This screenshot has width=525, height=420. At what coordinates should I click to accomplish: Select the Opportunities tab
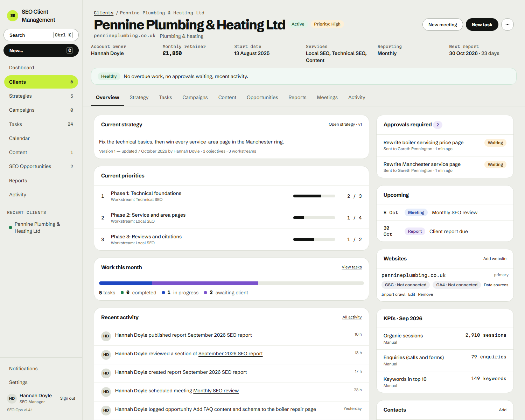point(262,97)
